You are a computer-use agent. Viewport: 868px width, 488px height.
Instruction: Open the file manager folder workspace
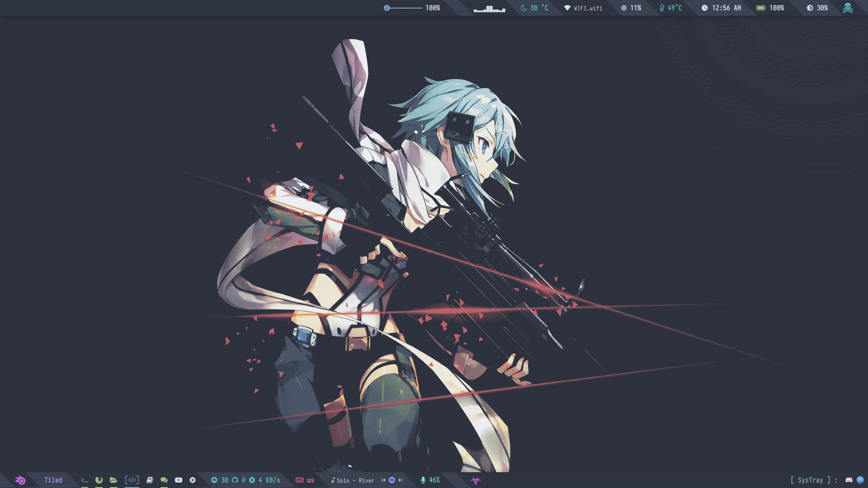click(113, 480)
